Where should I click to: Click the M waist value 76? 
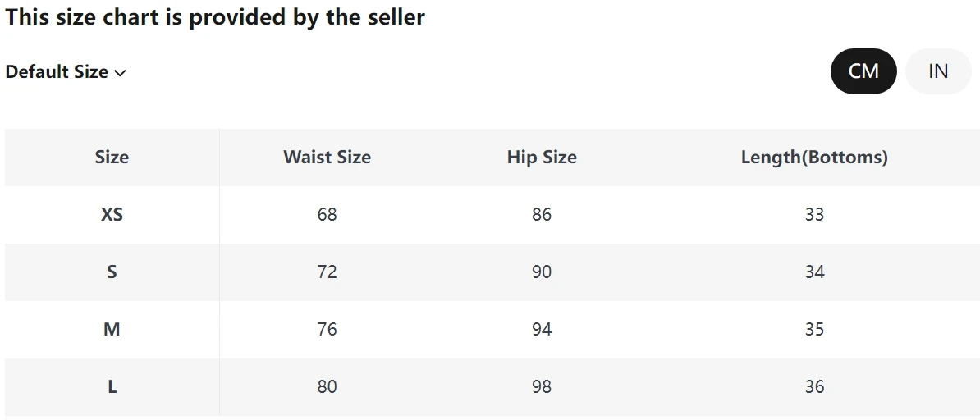tap(327, 329)
